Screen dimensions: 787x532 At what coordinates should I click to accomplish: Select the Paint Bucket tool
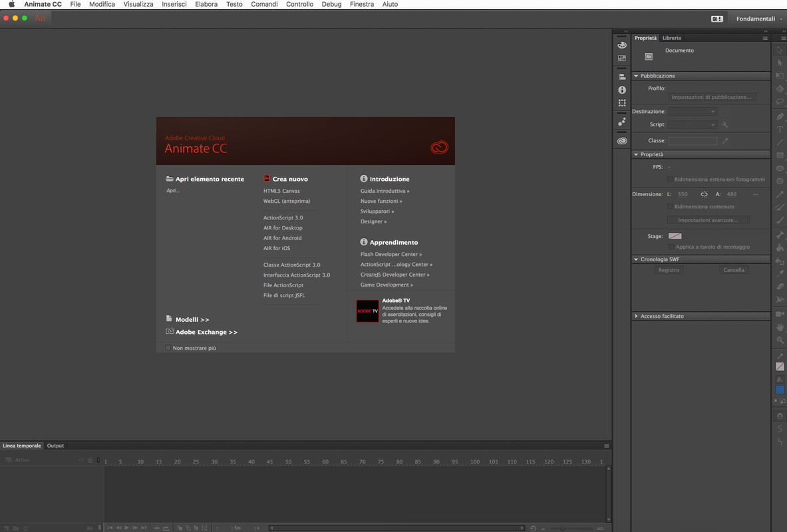tap(780, 248)
